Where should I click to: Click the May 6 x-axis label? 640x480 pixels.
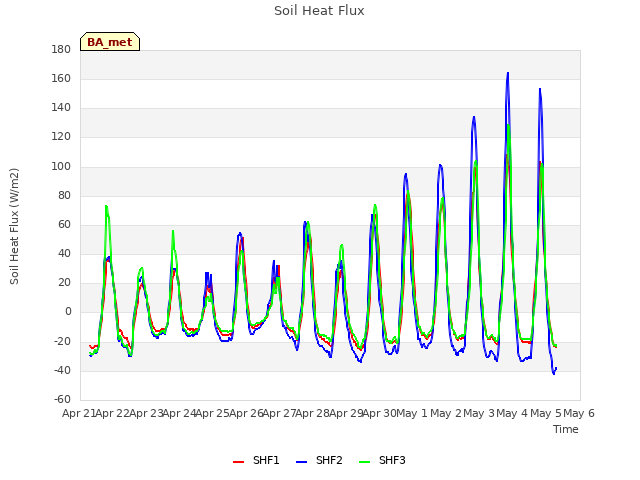579,413
